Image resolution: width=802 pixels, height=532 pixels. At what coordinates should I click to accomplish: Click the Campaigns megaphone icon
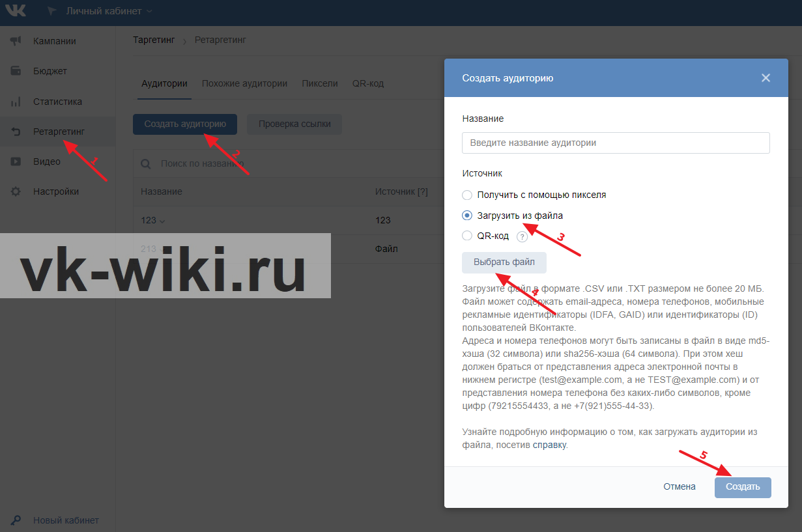click(16, 41)
